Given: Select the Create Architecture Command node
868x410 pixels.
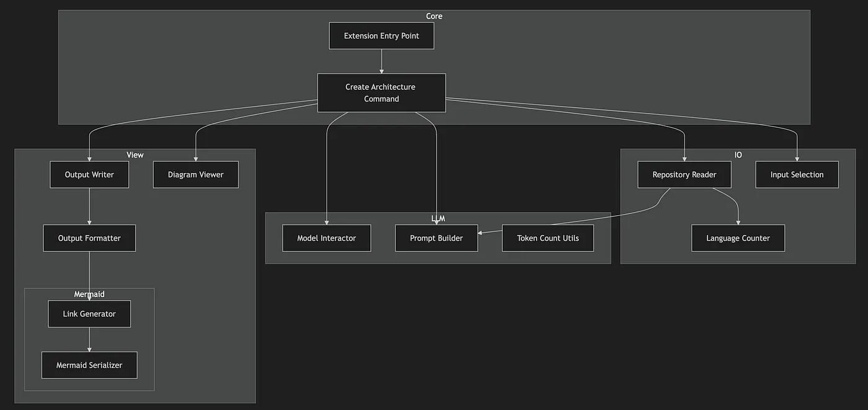Looking at the screenshot, I should pyautogui.click(x=381, y=93).
